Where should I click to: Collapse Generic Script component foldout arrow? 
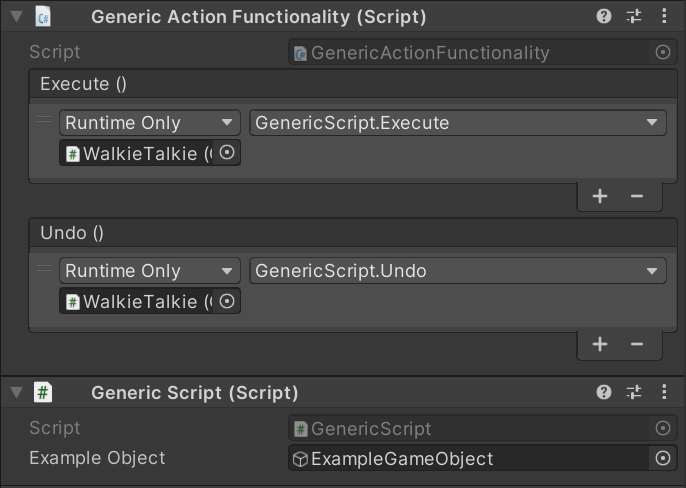coord(15,393)
